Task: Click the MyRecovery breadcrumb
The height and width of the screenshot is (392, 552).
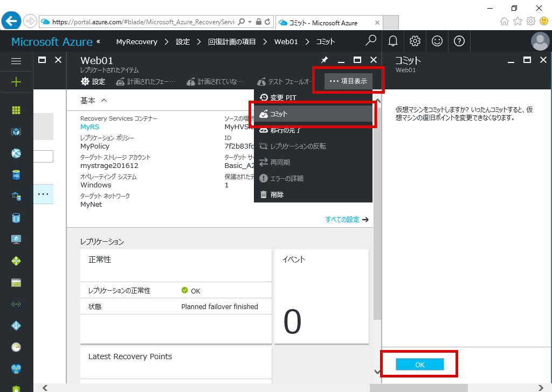Action: pos(136,42)
